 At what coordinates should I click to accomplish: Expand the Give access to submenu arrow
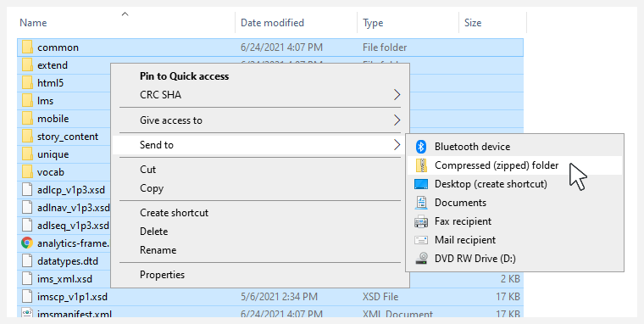click(397, 120)
